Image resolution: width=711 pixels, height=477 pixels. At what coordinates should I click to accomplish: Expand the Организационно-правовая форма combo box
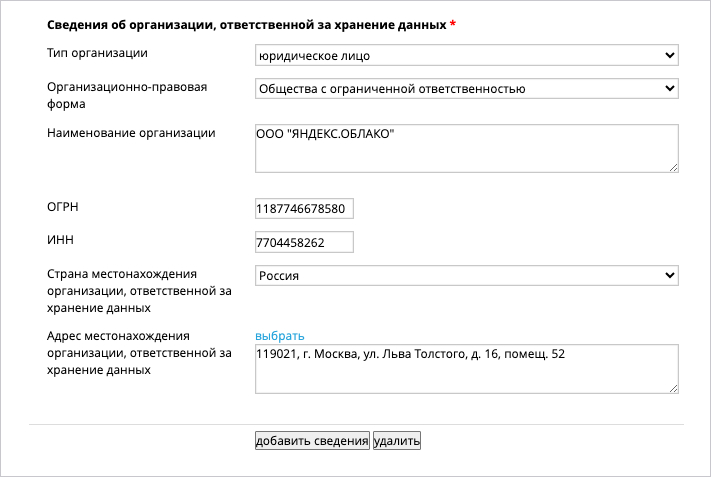point(467,88)
